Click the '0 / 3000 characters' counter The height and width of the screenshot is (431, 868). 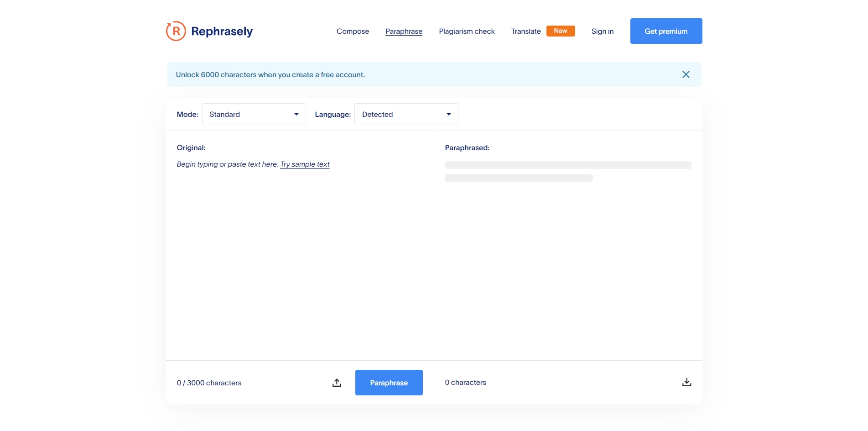click(209, 383)
